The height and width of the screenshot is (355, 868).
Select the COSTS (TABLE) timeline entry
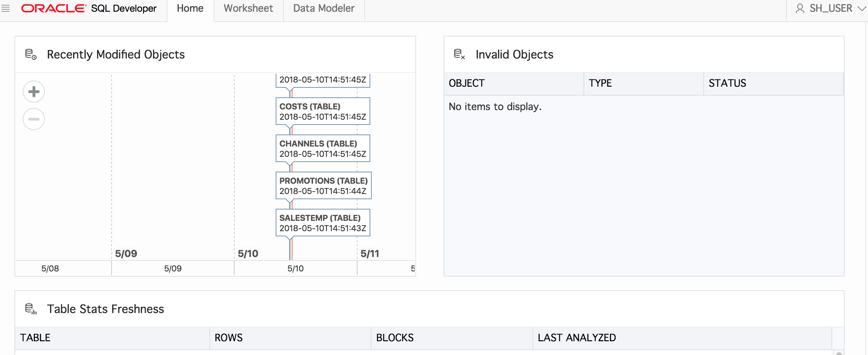pyautogui.click(x=323, y=111)
